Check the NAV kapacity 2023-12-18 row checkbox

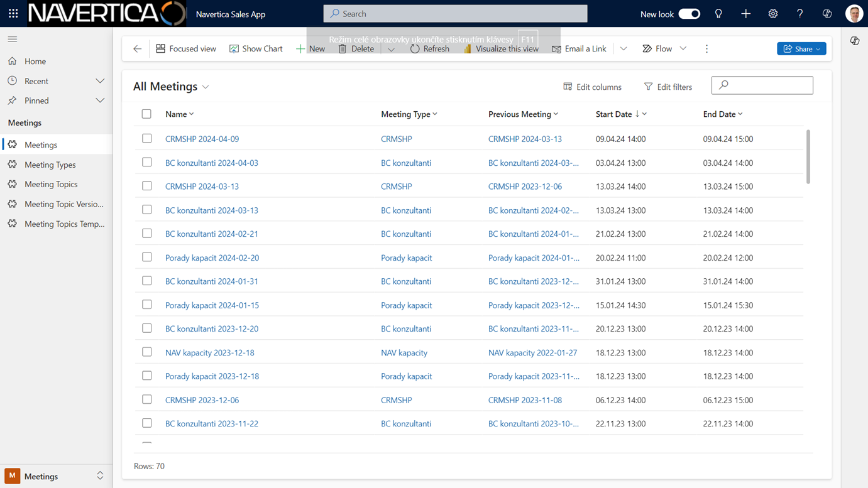click(x=146, y=352)
